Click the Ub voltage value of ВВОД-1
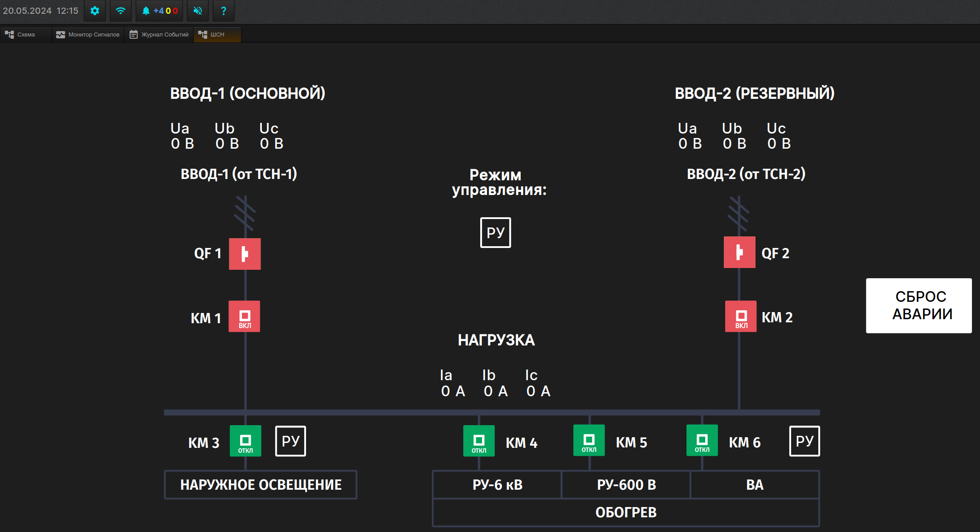 tap(227, 144)
